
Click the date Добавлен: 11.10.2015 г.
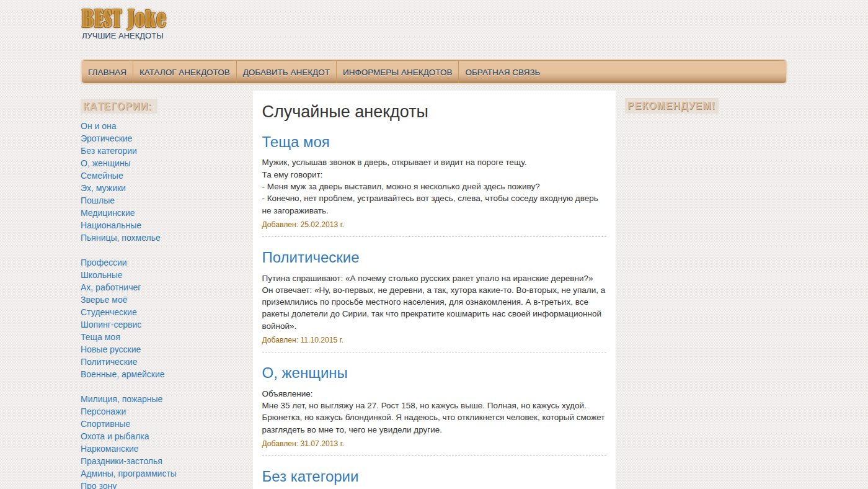[x=303, y=340]
